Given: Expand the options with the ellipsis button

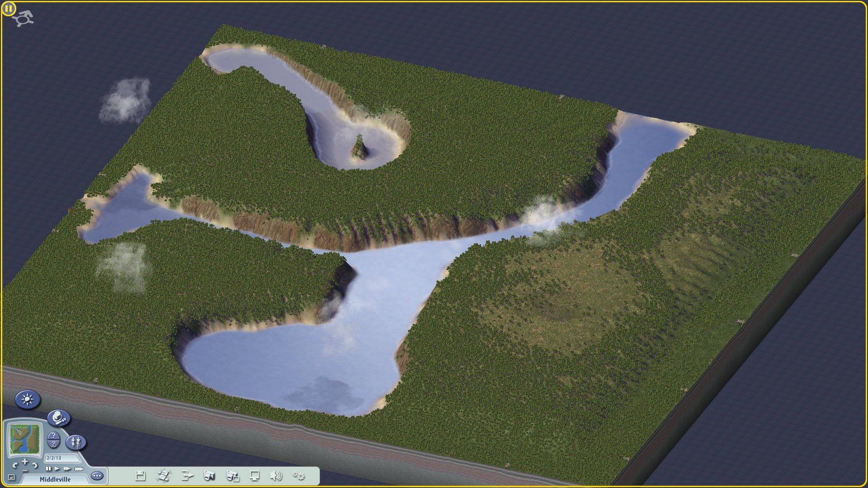Looking at the screenshot, I should 97,475.
